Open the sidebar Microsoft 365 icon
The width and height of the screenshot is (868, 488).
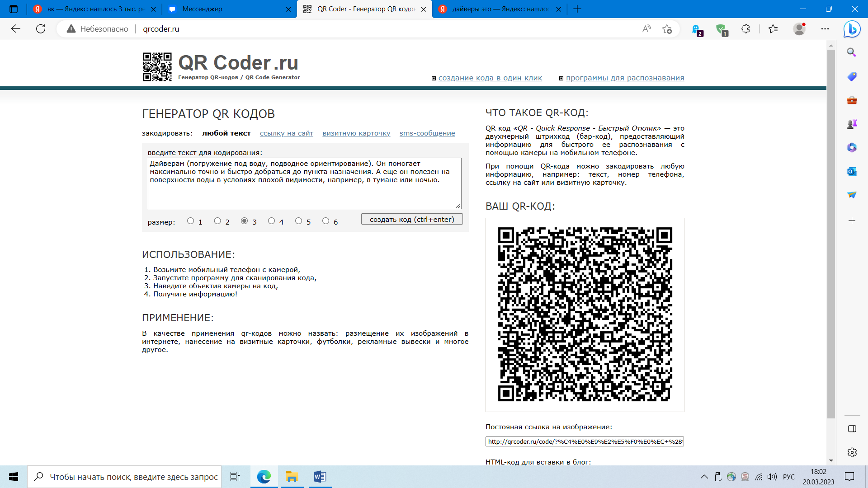tap(852, 147)
